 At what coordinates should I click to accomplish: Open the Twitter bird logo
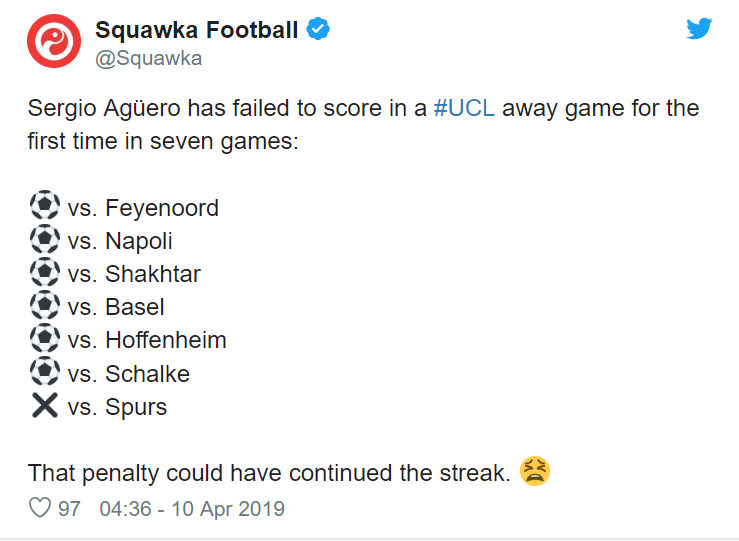(699, 29)
